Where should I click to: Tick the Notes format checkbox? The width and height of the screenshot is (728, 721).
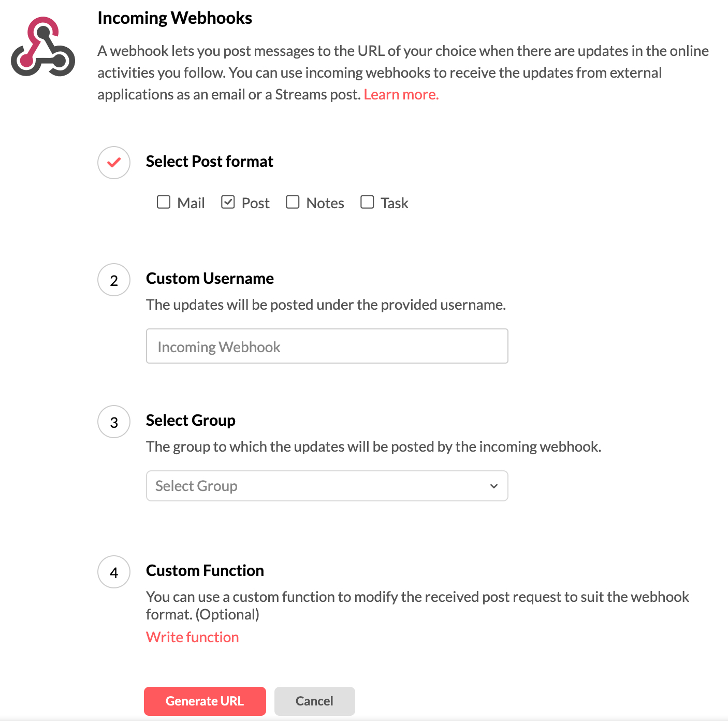tap(293, 202)
